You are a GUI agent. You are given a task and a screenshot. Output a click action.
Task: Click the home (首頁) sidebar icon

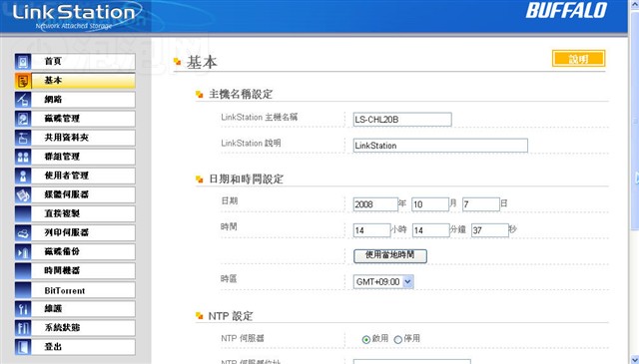point(23,62)
